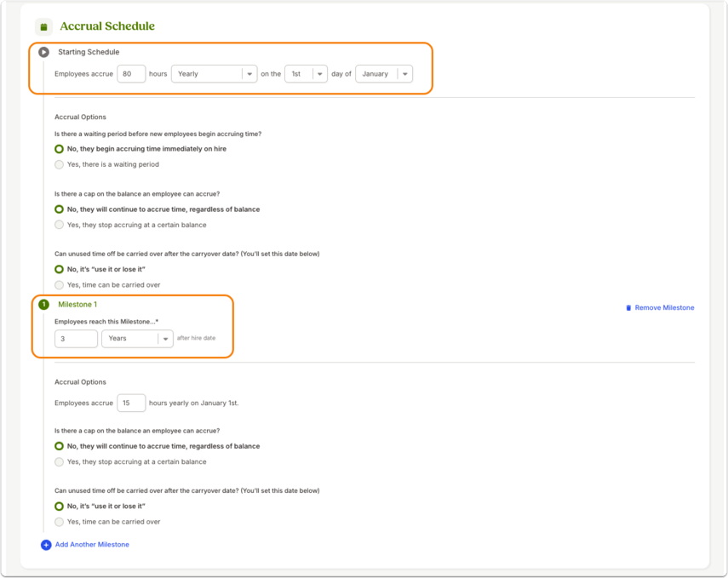Screen dimensions: 728x578
Task: Click the 'after hire date' text
Action: (197, 338)
